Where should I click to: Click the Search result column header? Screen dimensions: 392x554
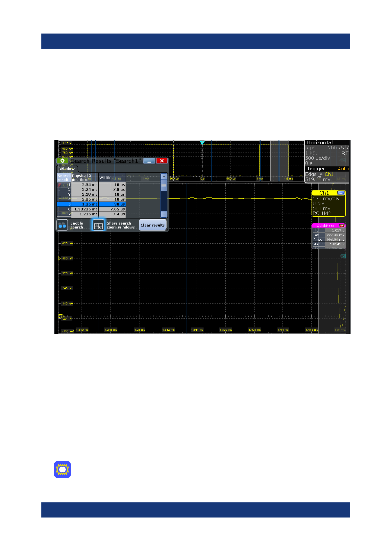(x=64, y=178)
